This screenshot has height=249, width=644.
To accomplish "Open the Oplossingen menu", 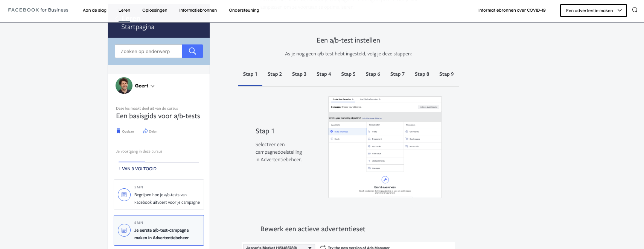I will (x=155, y=10).
